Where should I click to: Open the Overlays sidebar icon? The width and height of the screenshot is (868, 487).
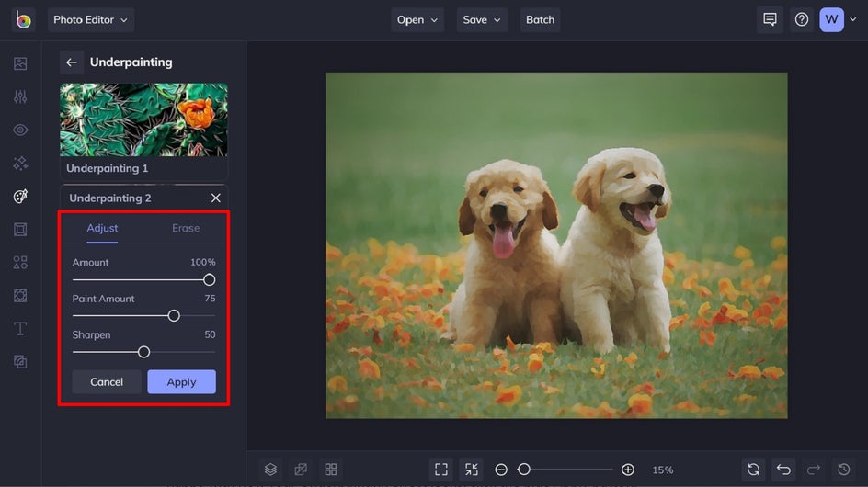coord(20,296)
